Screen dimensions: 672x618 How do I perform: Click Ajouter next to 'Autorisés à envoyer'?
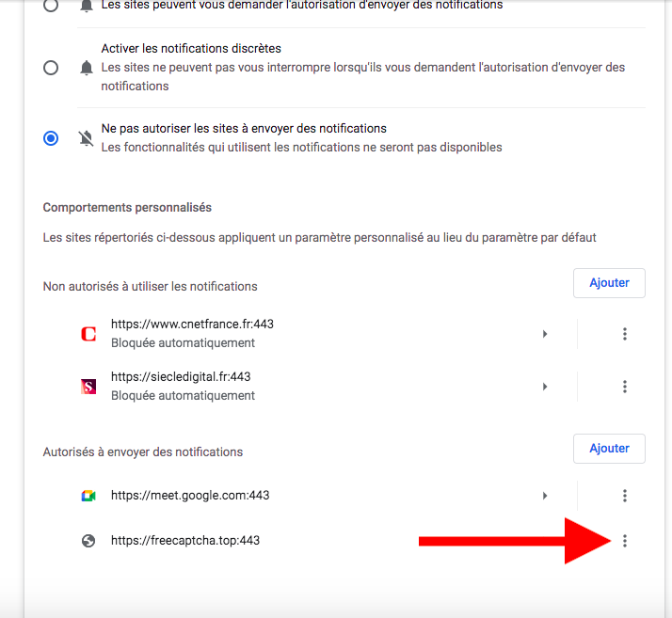coord(609,449)
